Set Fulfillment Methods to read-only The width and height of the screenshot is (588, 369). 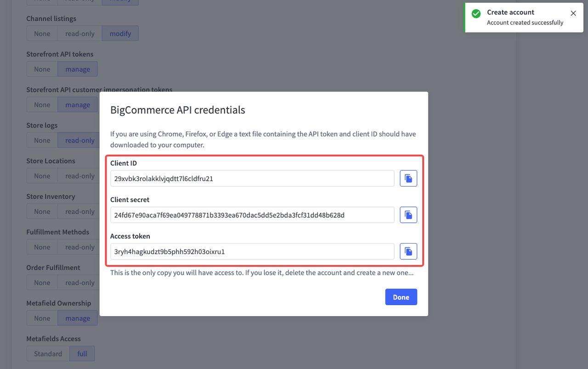(79, 247)
